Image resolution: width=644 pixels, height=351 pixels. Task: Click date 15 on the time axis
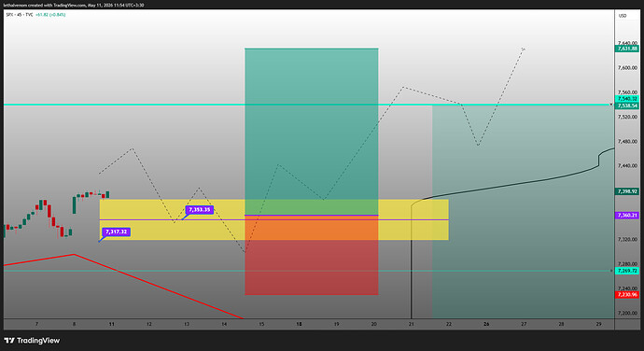tap(261, 324)
